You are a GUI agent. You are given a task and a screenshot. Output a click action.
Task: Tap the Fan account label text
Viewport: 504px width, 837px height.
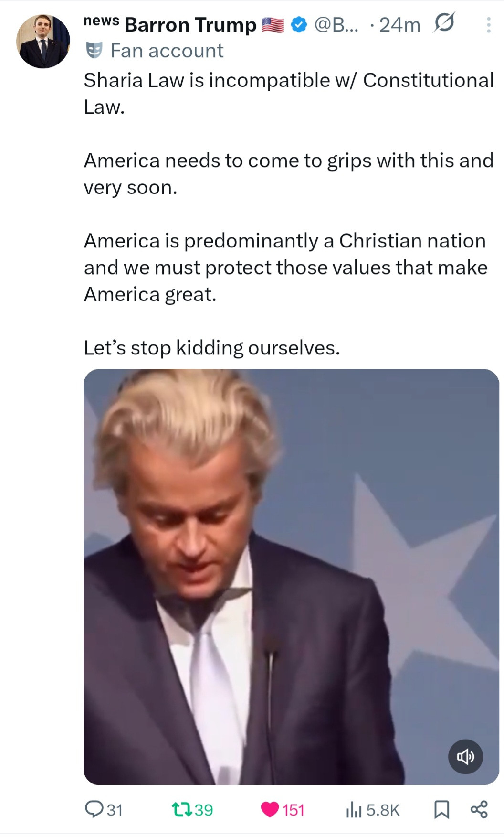167,51
